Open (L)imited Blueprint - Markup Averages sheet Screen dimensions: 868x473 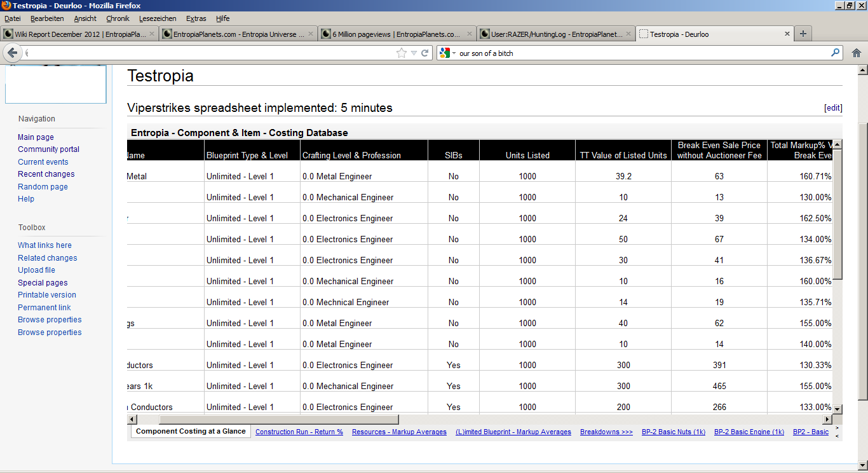pos(513,432)
